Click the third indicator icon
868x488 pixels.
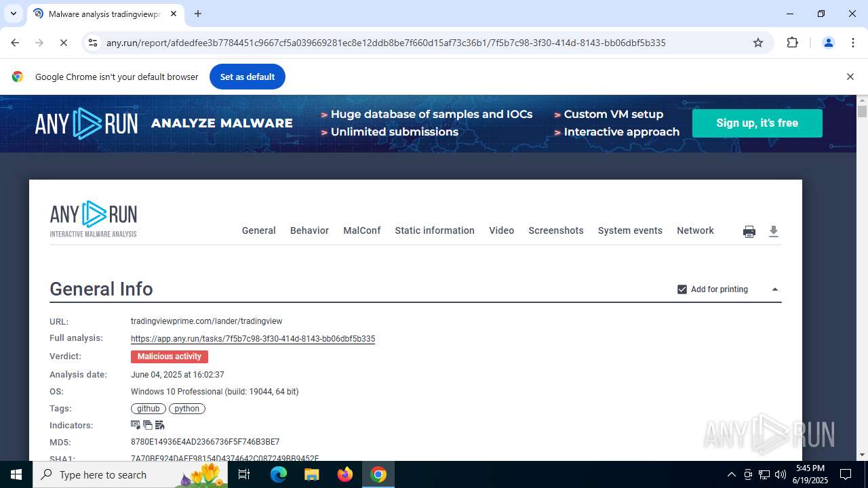point(160,425)
